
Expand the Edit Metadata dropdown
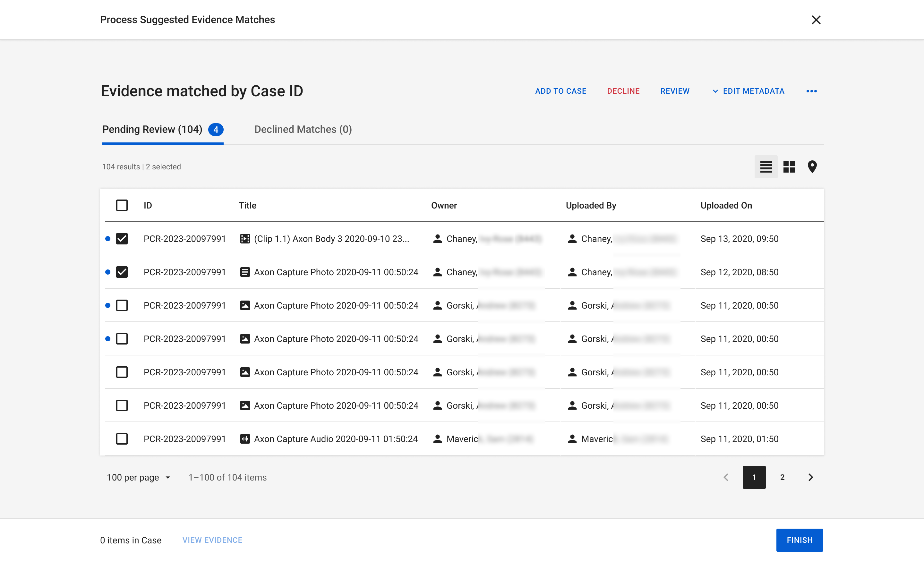coord(748,91)
